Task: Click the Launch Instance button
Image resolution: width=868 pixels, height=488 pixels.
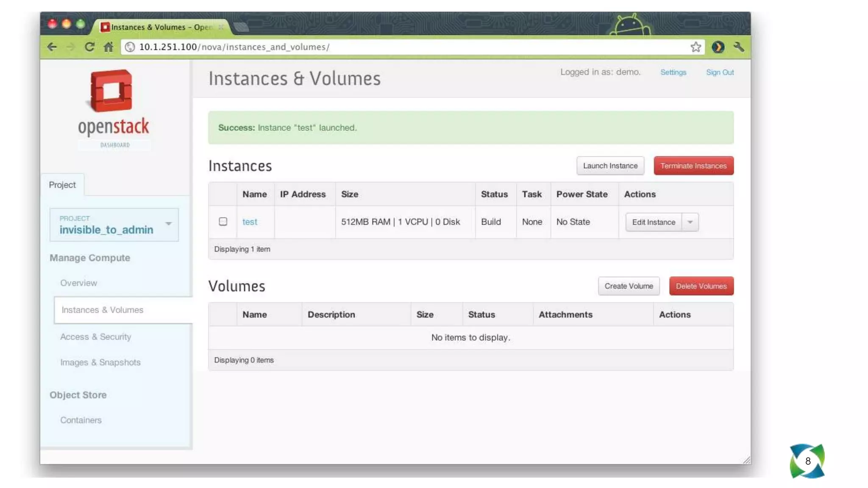Action: click(x=610, y=166)
